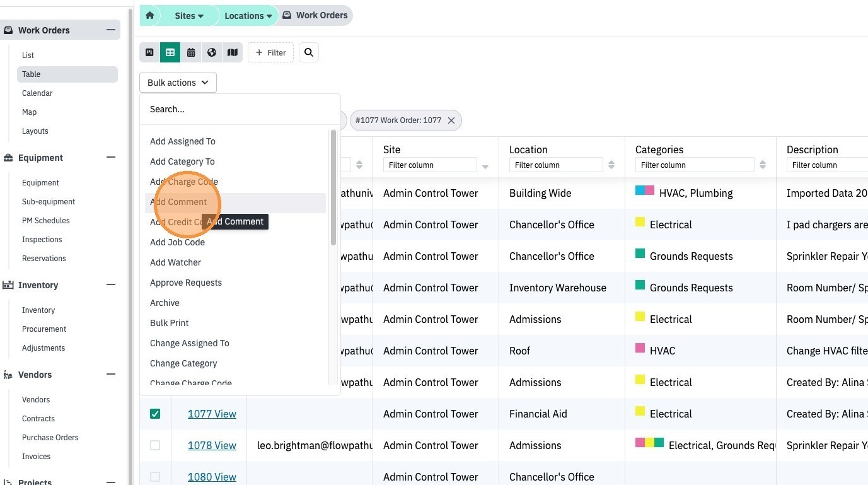Click the pink HVAC swatch, Roof row
Viewport: 868px width, 485px height.
pyautogui.click(x=640, y=348)
